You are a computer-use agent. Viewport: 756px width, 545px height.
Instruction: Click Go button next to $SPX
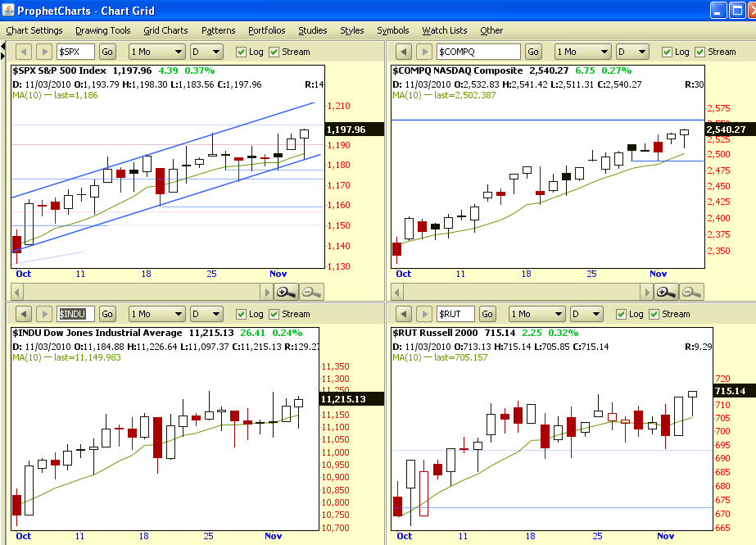pyautogui.click(x=107, y=52)
